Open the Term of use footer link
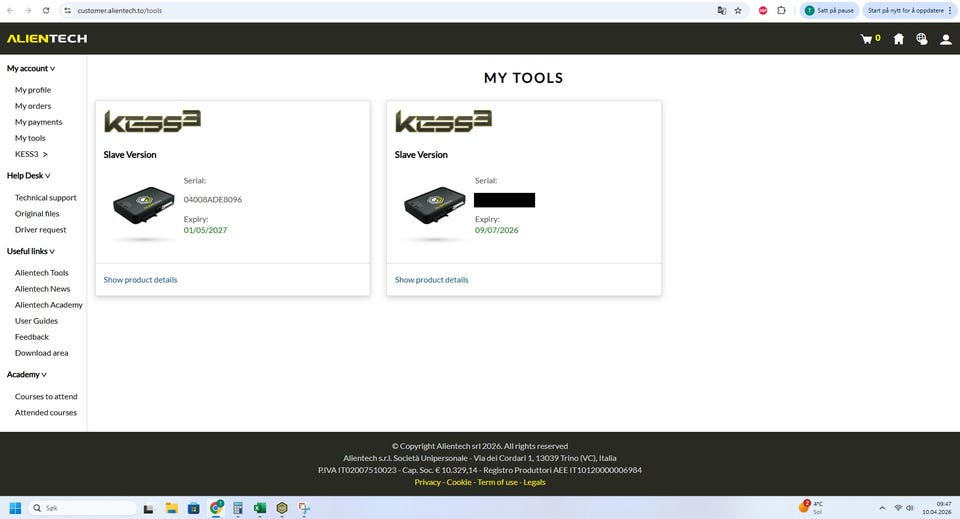The height and width of the screenshot is (519, 960). [x=498, y=482]
